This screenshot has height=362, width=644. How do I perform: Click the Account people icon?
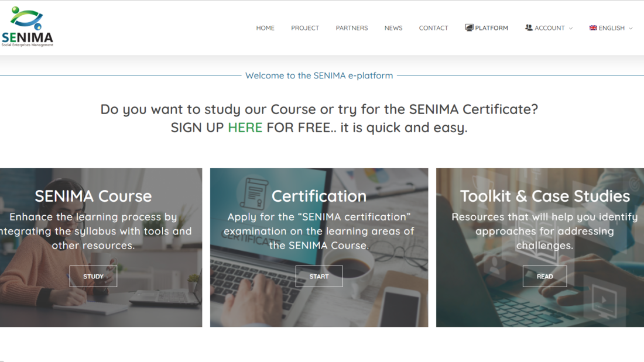[x=529, y=27]
